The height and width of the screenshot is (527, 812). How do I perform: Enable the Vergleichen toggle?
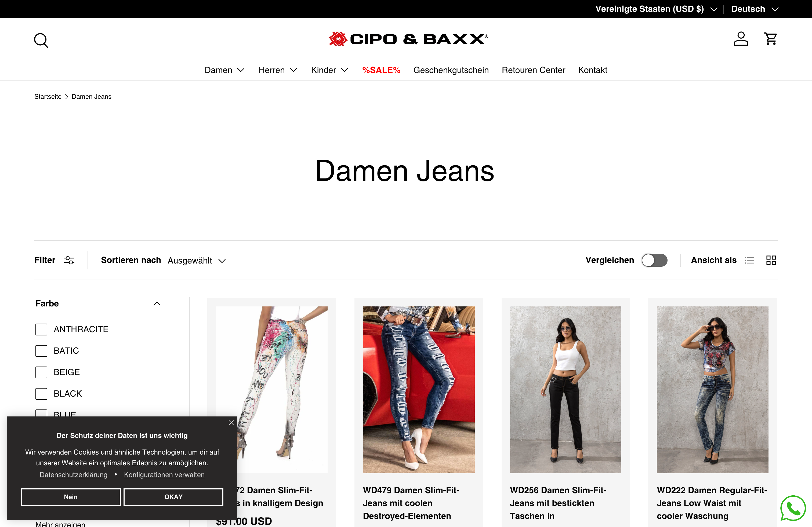pos(654,261)
